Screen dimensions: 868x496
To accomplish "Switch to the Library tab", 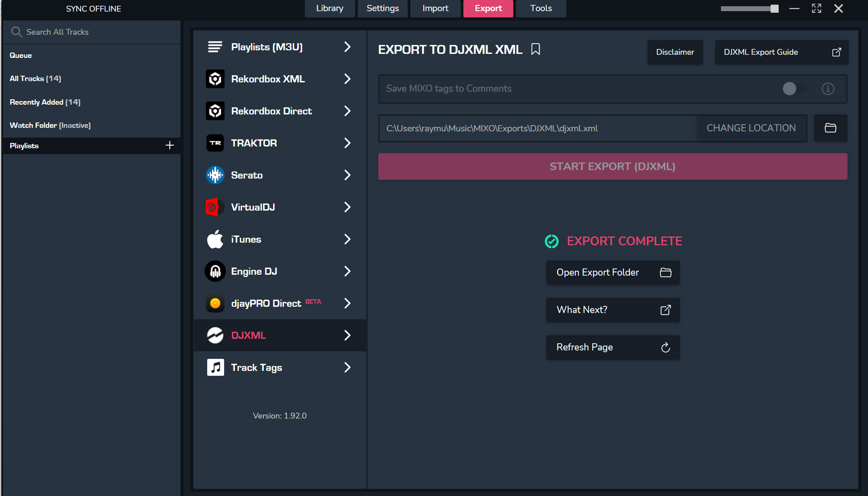I will click(x=330, y=8).
